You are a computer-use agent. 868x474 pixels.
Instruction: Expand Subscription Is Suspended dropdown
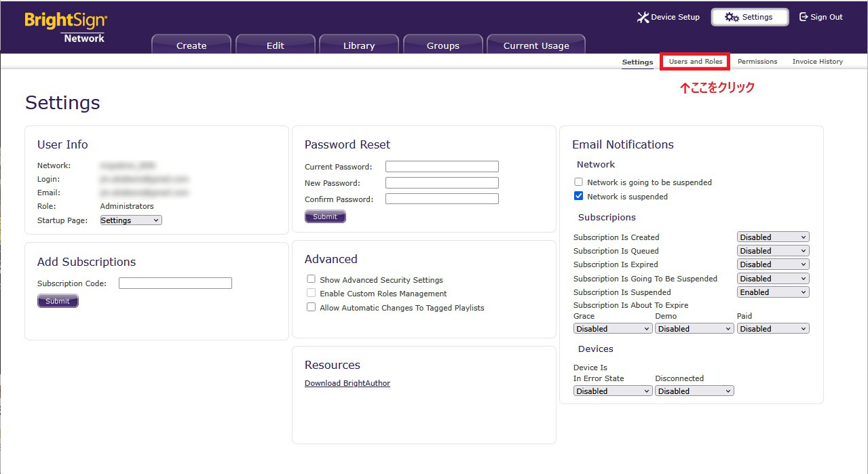coord(773,292)
